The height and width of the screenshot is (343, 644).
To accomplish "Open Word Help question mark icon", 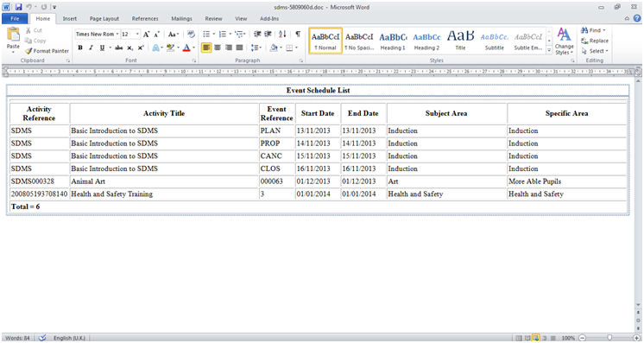I will pyautogui.click(x=637, y=18).
